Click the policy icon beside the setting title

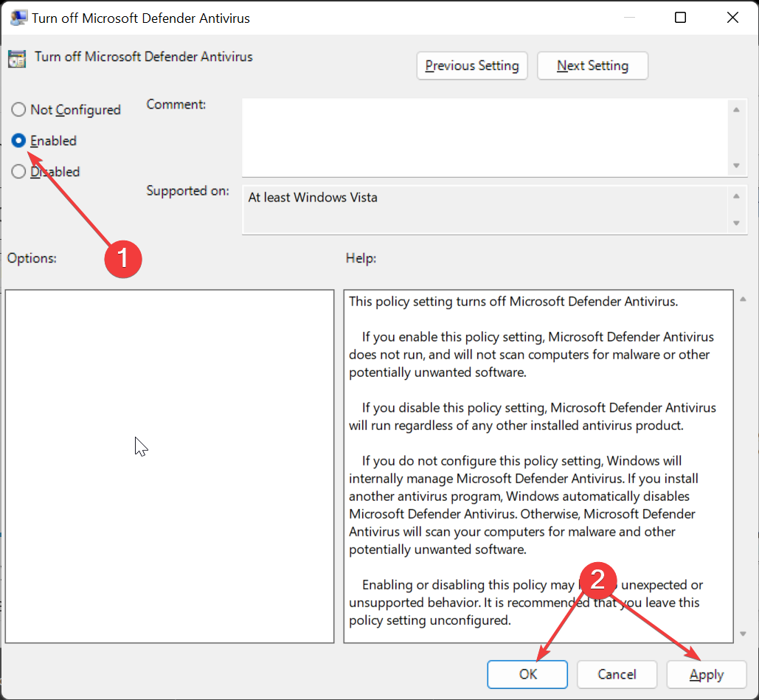pyautogui.click(x=17, y=58)
